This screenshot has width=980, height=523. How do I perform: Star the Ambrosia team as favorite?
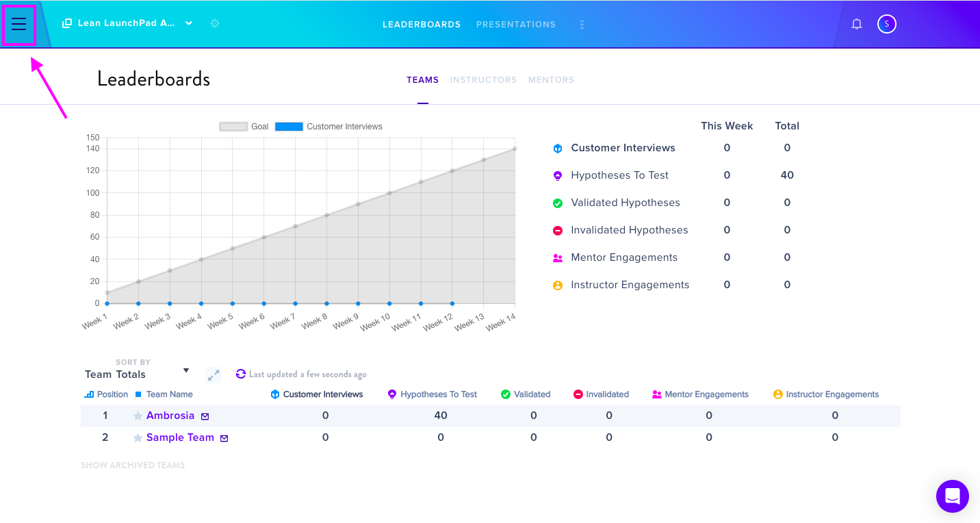(x=138, y=416)
